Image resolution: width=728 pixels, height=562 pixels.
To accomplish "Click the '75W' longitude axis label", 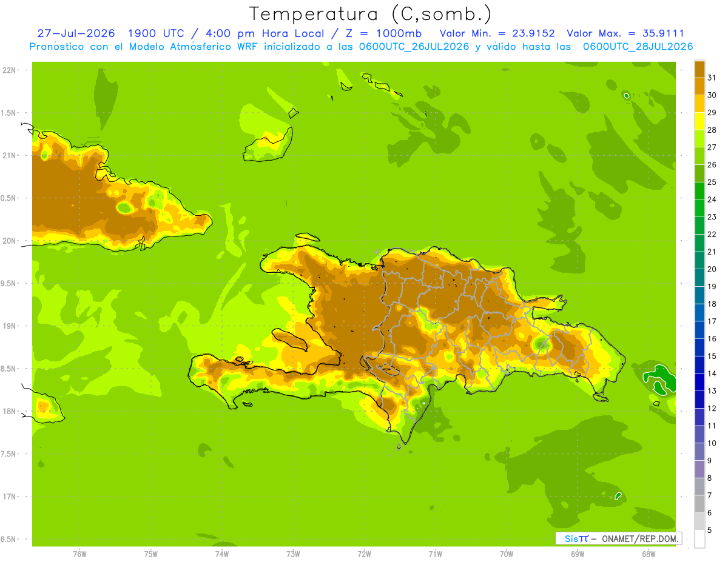I will pos(151,554).
